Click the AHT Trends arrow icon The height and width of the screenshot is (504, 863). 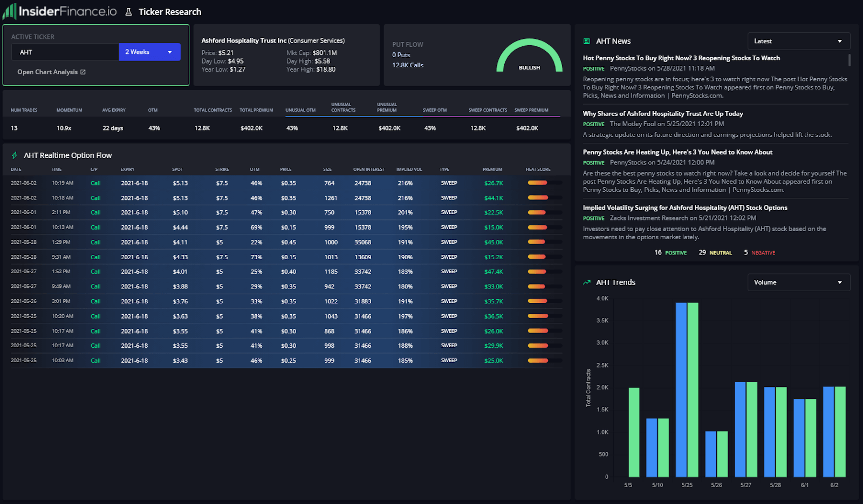click(x=587, y=282)
